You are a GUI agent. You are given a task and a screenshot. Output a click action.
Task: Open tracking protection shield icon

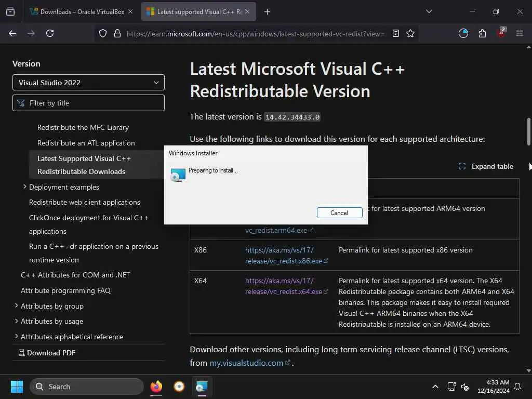point(103,33)
